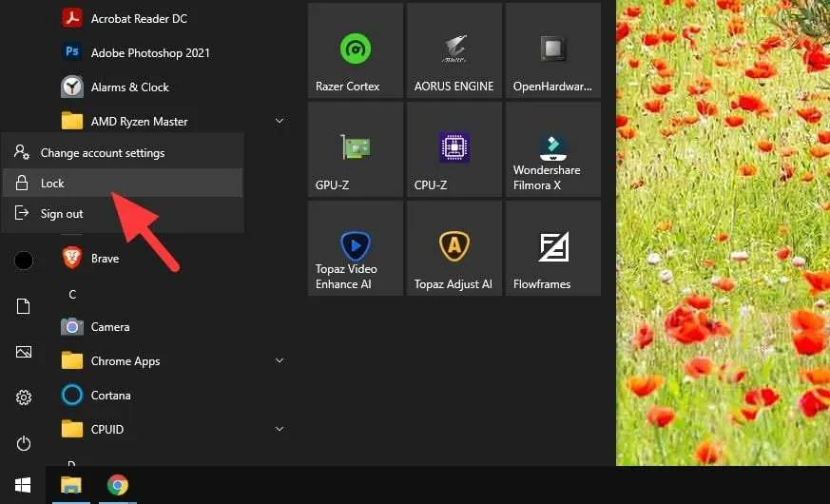
Task: Open File Explorer in the taskbar
Action: coord(71,485)
